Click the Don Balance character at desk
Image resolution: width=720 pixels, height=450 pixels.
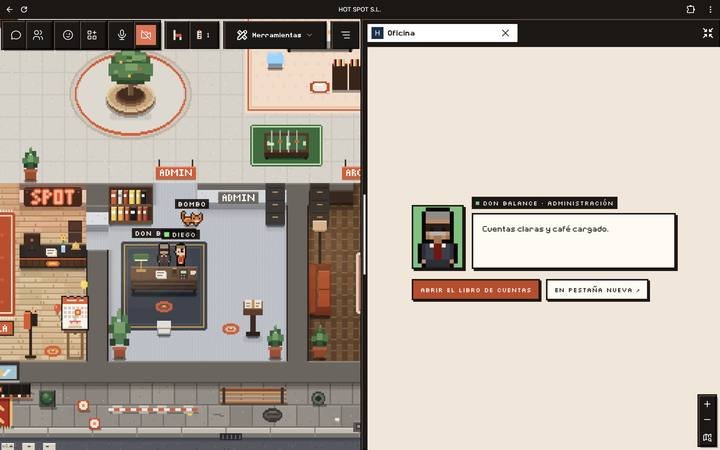(164, 255)
